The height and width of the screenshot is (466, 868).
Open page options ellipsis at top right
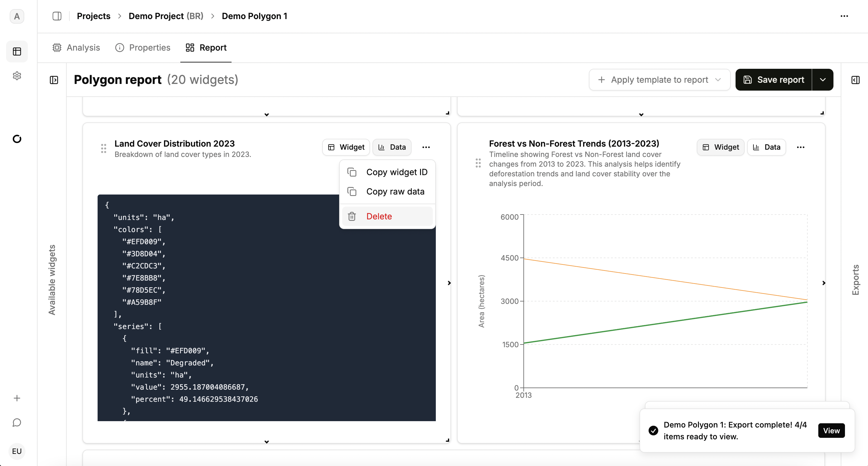pyautogui.click(x=844, y=16)
